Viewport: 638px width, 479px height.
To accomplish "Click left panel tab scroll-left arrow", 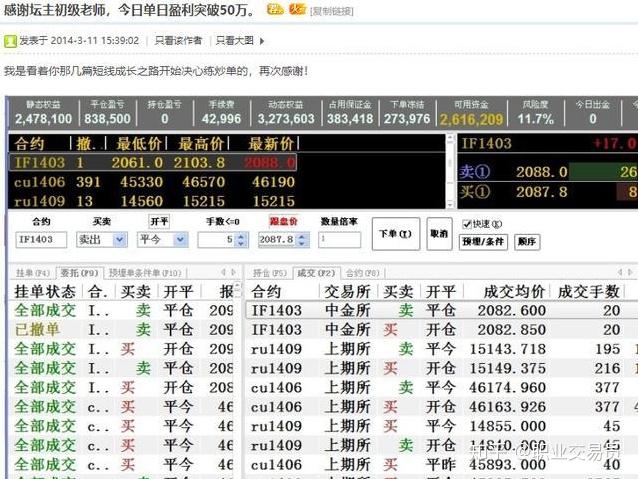I will (x=223, y=272).
